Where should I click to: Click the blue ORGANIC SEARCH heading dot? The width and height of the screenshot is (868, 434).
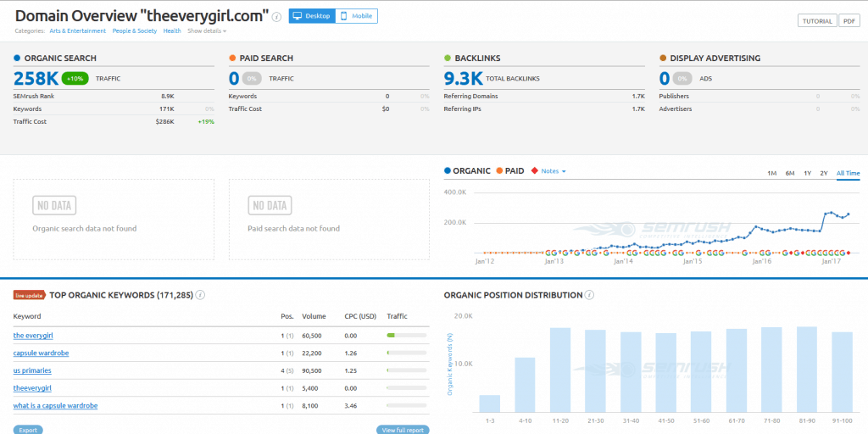point(17,58)
